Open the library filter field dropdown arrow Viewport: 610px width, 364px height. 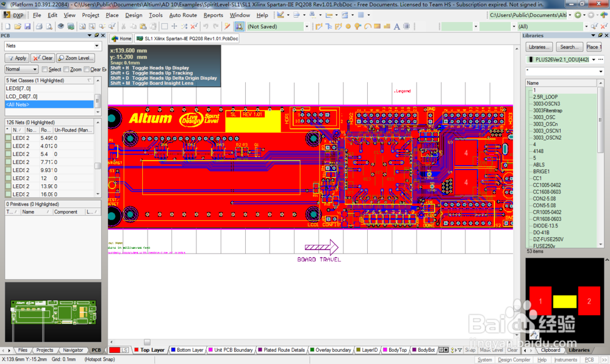pyautogui.click(x=601, y=71)
